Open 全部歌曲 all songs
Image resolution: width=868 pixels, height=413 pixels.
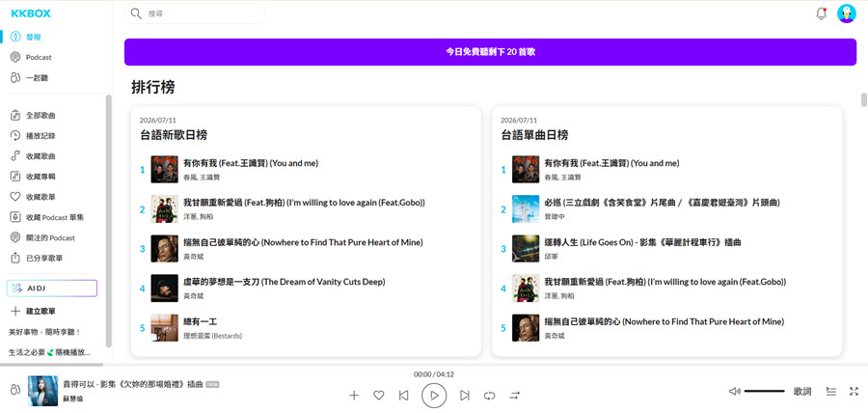pyautogui.click(x=41, y=116)
